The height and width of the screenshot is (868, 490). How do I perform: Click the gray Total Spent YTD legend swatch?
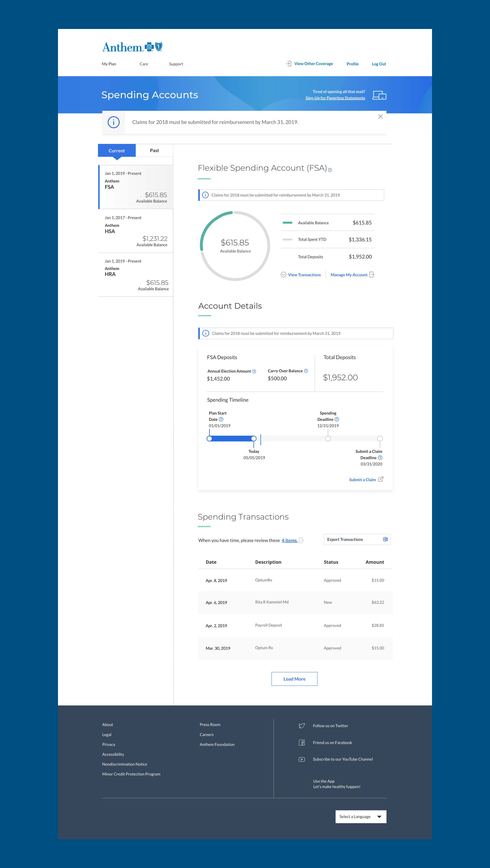(x=287, y=240)
